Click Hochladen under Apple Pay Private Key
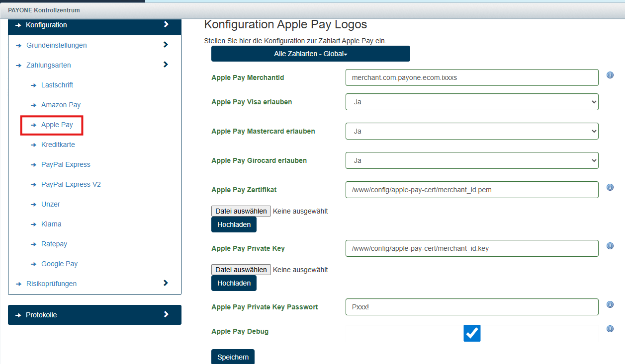This screenshot has height=364, width=625. coord(234,283)
